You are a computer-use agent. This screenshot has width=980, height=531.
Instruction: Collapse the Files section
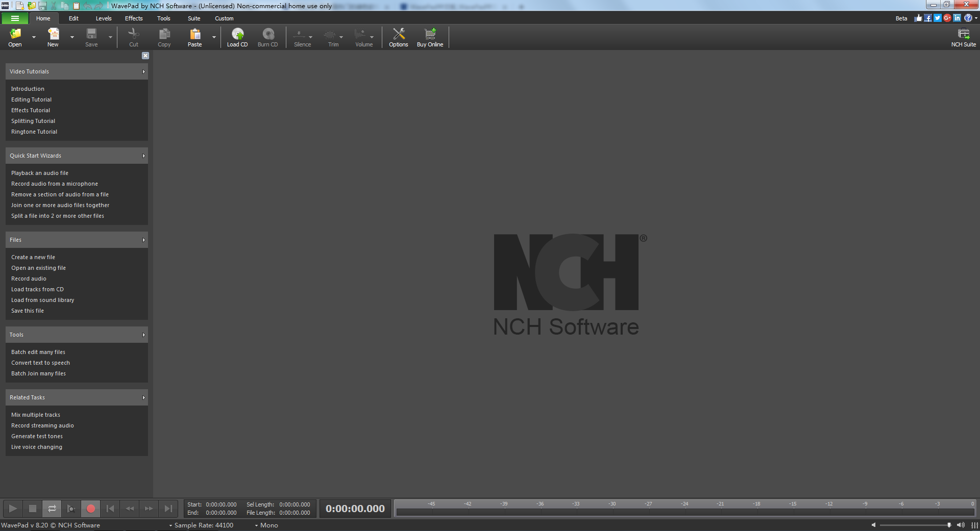pos(143,240)
